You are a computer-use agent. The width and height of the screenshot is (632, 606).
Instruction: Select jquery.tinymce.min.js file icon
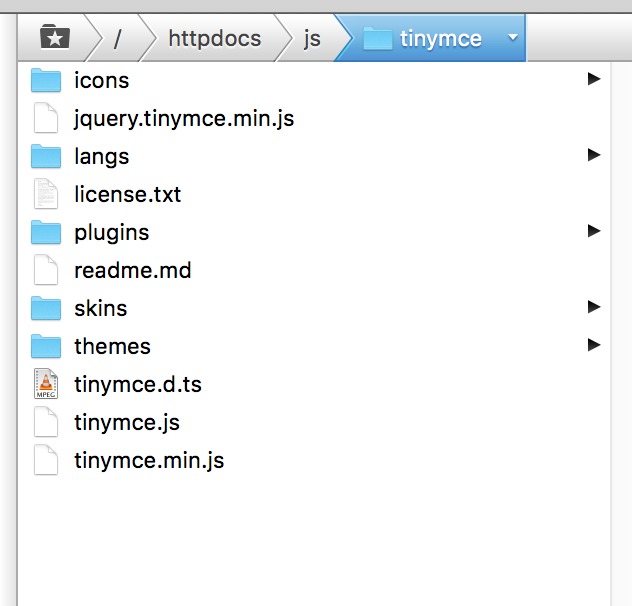46,118
